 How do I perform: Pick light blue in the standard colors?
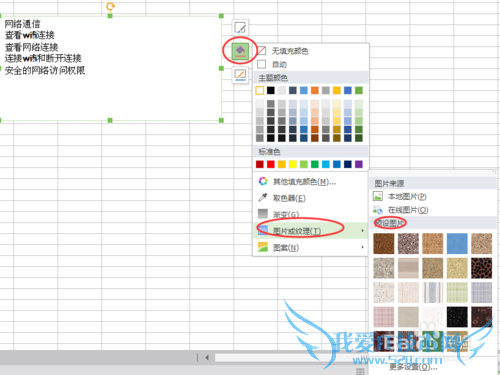click(326, 164)
